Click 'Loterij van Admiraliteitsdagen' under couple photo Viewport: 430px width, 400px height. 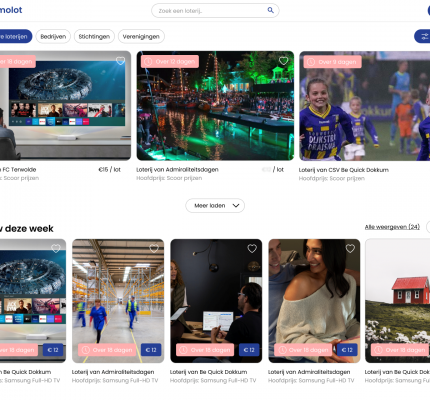[309, 372]
